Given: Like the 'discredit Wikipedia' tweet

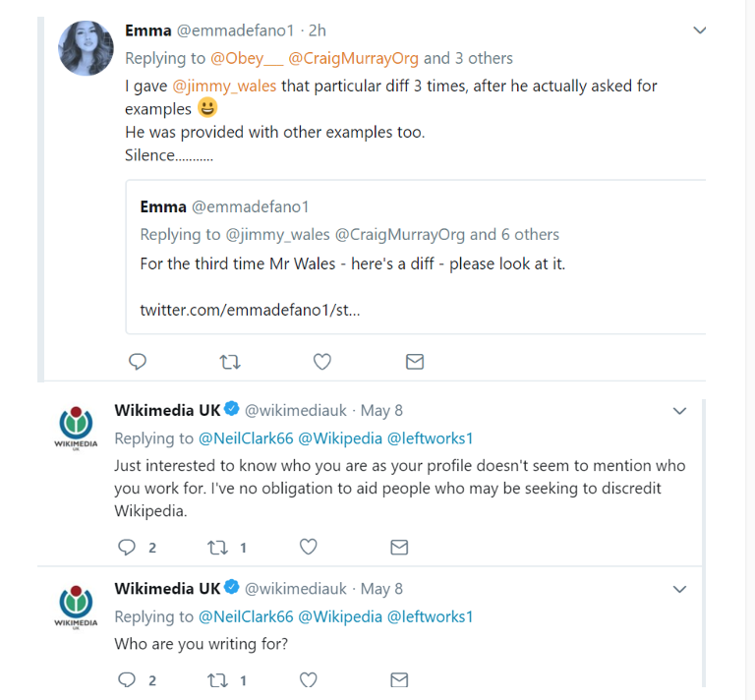Looking at the screenshot, I should coord(308,547).
